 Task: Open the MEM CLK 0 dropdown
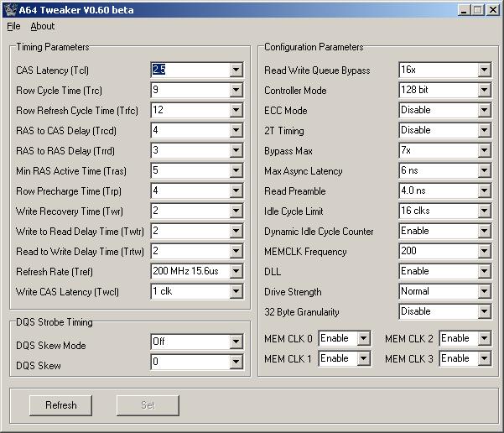tap(364, 338)
